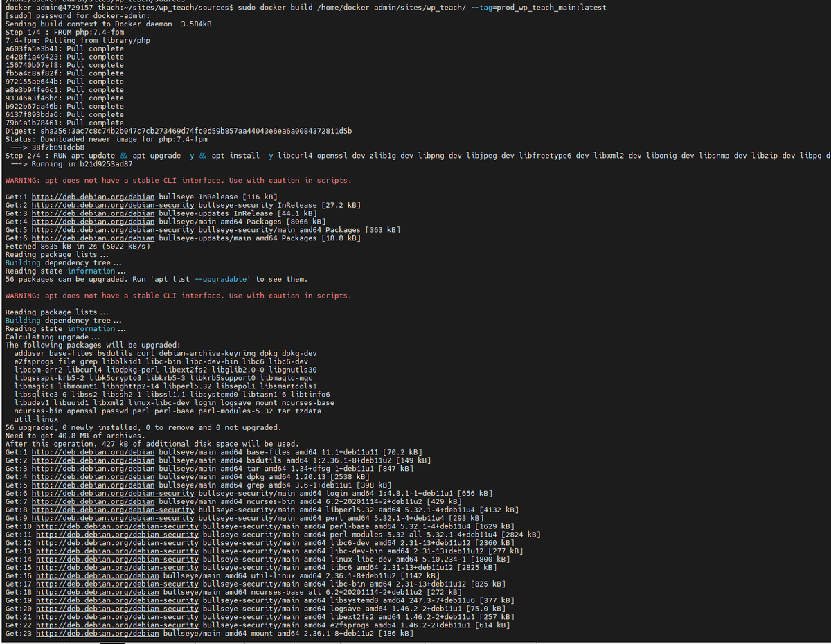Open the security URL in the 'logsave amd64' row

pyautogui.click(x=117, y=609)
